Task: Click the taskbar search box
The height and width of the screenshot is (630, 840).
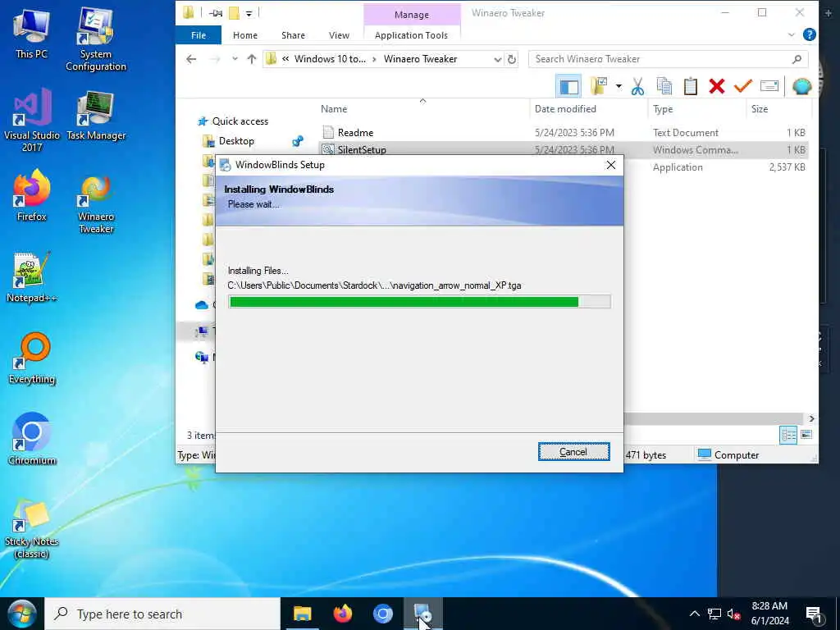Action: 162,614
